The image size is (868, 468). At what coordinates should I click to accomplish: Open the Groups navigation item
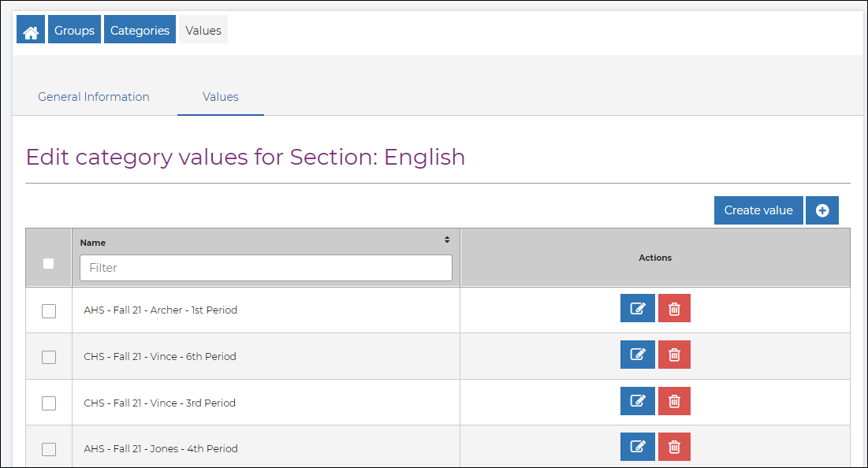point(73,29)
